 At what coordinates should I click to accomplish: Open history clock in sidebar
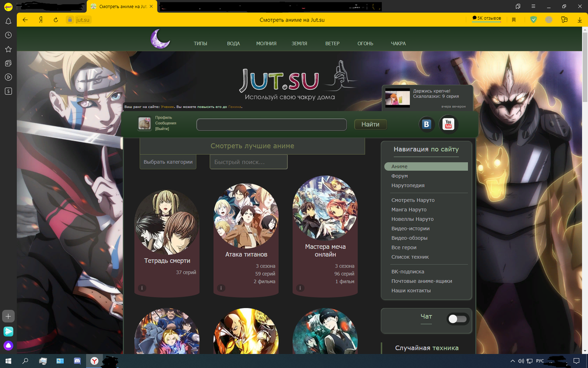[x=8, y=35]
